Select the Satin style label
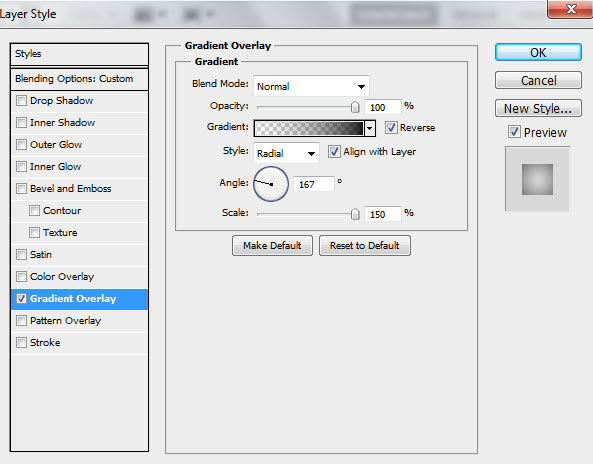Viewport: 593px width, 464px height. point(40,255)
